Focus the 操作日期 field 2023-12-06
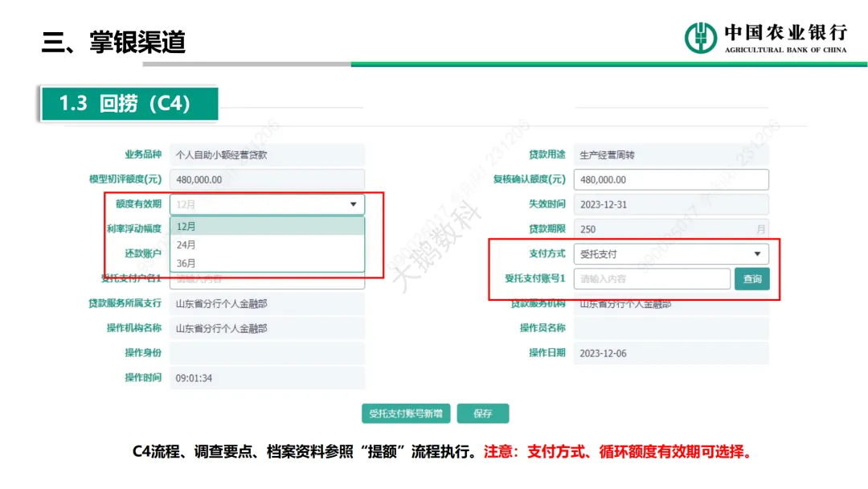This screenshot has width=868, height=489. pos(670,353)
